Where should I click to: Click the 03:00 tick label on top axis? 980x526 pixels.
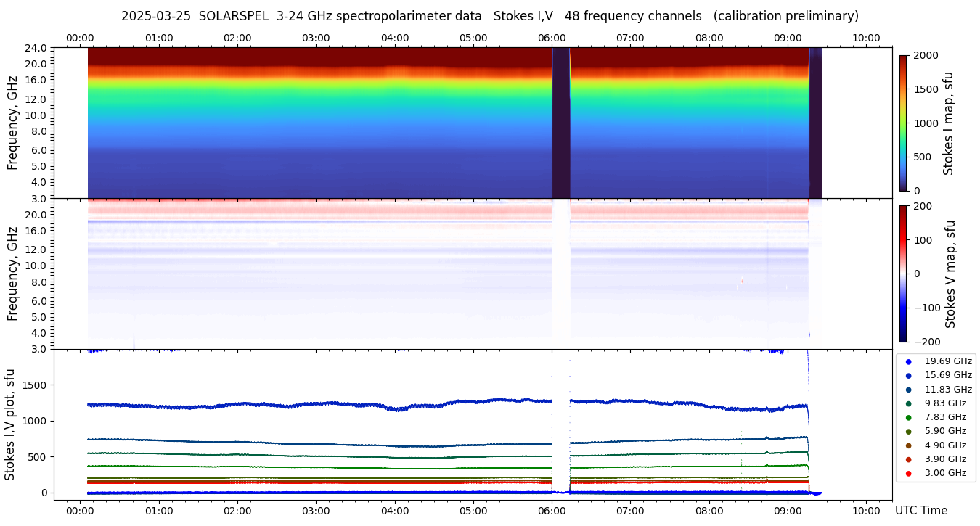[x=316, y=38]
